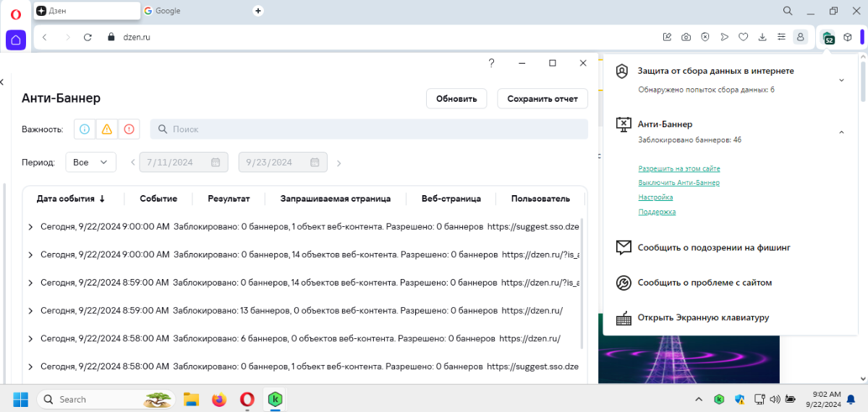Click Разрешить на этом сайте link
868x412 pixels.
(x=679, y=168)
